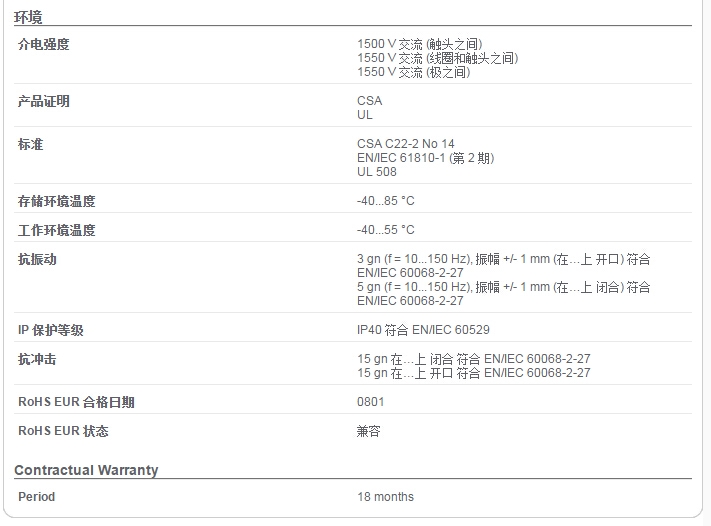This screenshot has width=711, height=526.
Task: Click the UL 508 standard text
Action: coord(376,172)
